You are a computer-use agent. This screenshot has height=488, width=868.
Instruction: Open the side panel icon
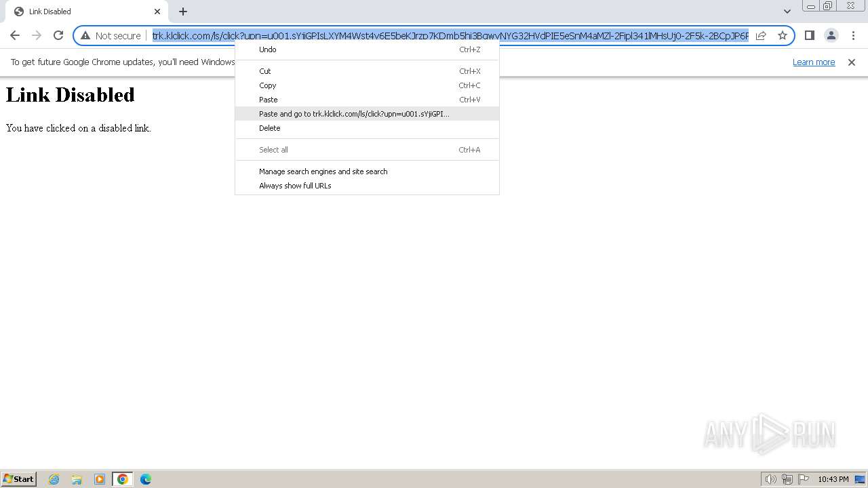tap(809, 35)
